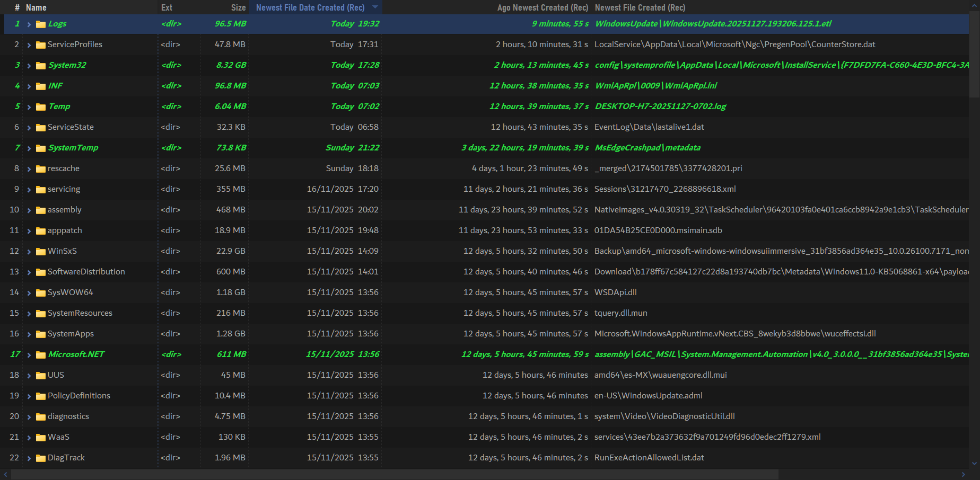
Task: Click the Ext column header
Action: (167, 7)
